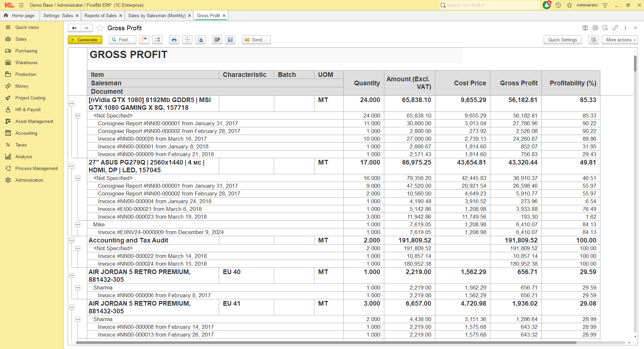This screenshot has height=349, width=644.
Task: Click the Quick Settings button
Action: (562, 40)
